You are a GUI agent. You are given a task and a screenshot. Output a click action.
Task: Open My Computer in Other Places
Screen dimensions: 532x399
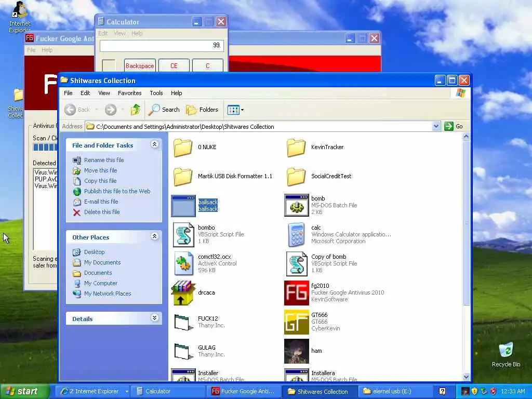(100, 283)
